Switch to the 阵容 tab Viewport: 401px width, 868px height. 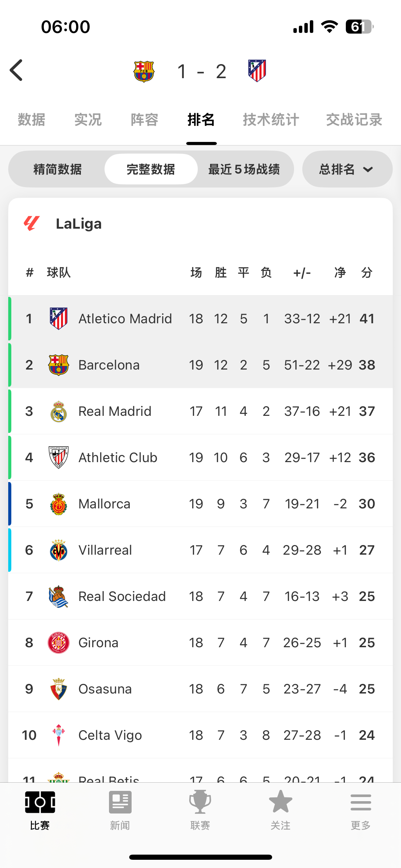point(144,120)
